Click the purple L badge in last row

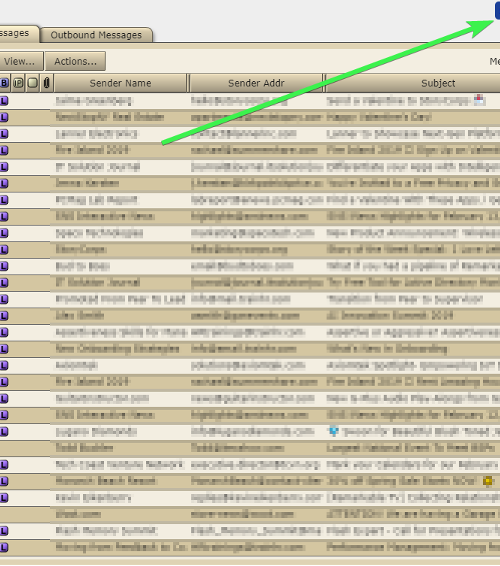point(4,548)
